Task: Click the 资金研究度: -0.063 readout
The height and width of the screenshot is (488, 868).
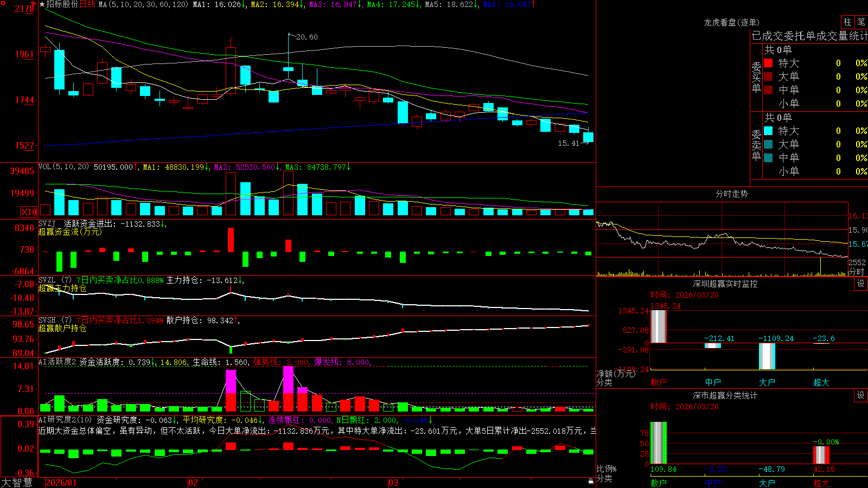Action: point(137,420)
